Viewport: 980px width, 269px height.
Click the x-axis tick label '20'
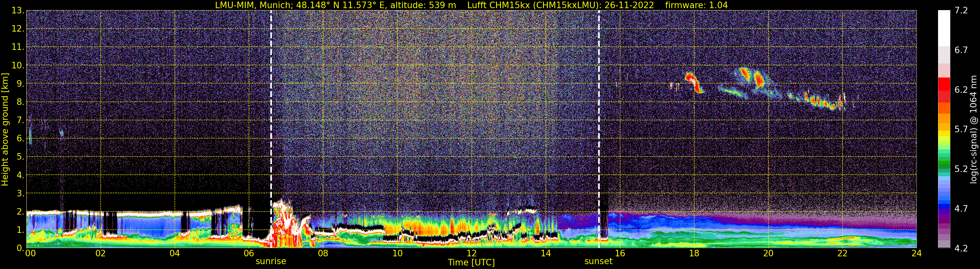tap(768, 254)
